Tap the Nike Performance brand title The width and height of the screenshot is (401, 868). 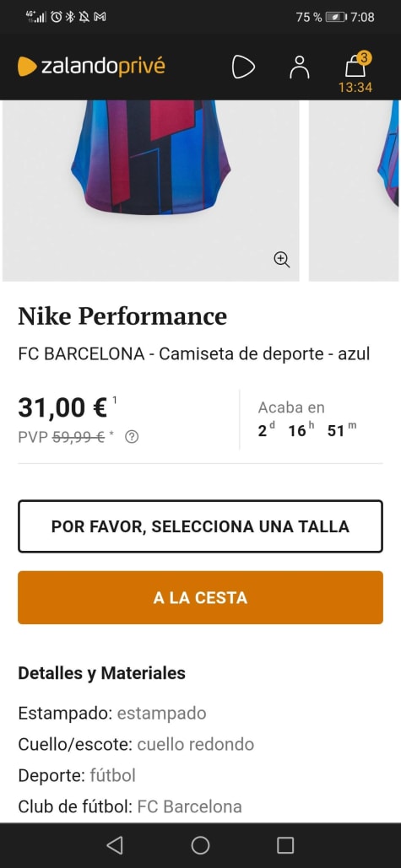[122, 316]
